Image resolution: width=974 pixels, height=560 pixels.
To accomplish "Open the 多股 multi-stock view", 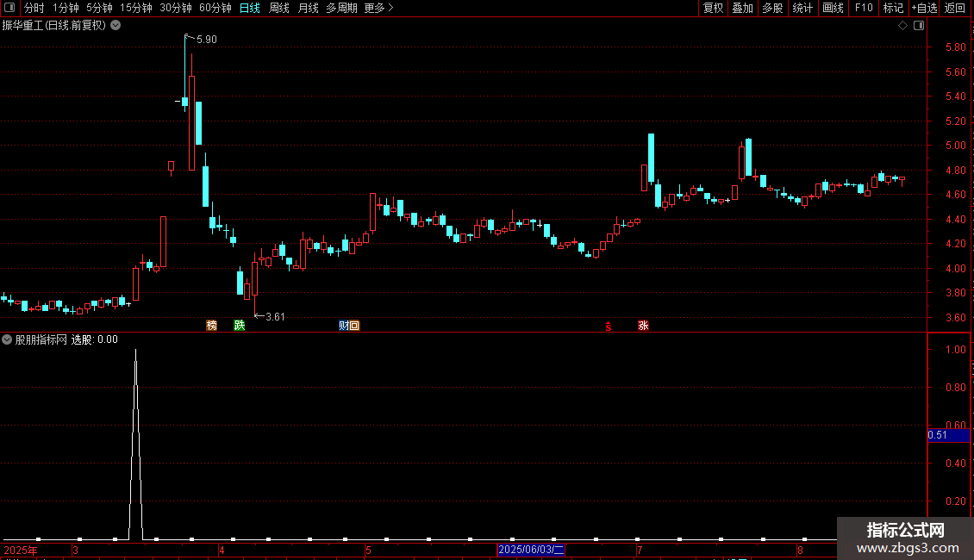I will (772, 8).
